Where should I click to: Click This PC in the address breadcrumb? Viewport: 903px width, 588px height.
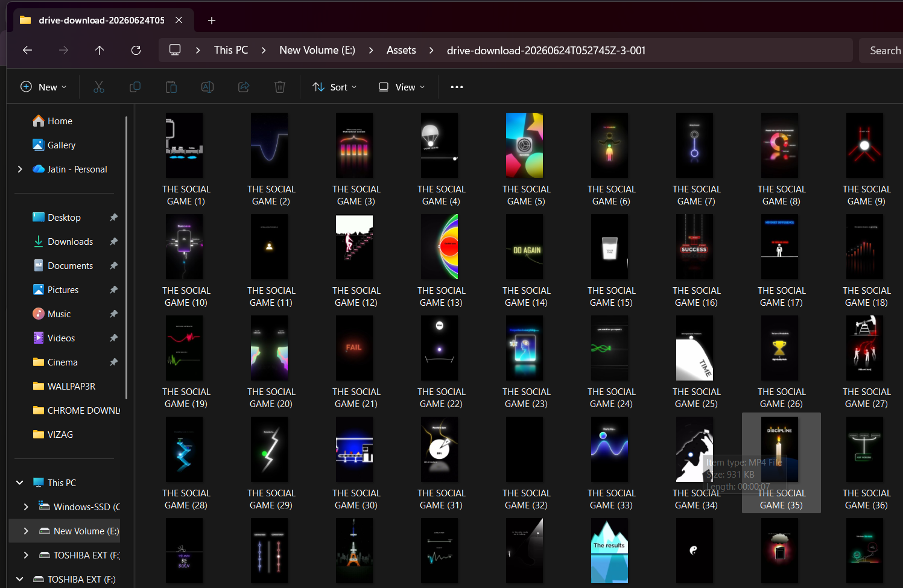[231, 50]
